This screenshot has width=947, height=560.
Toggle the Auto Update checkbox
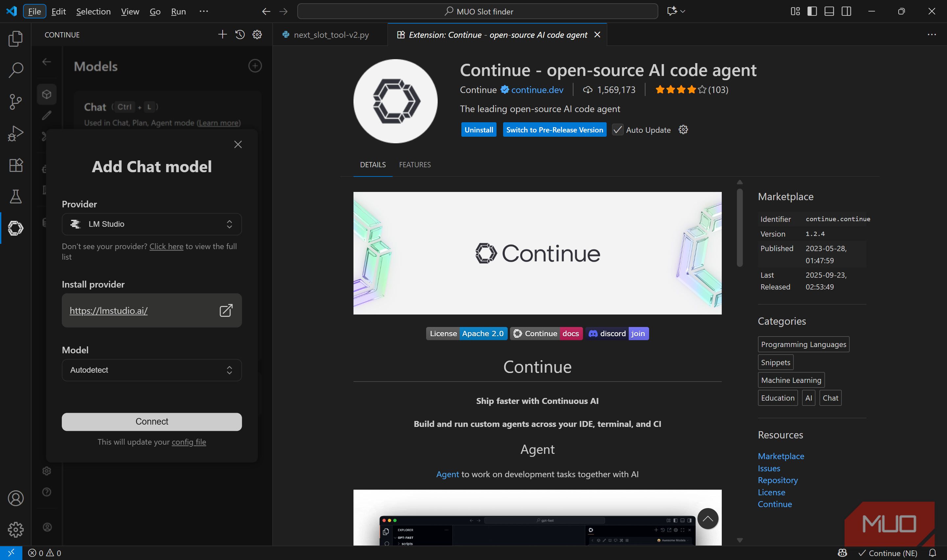click(x=618, y=130)
